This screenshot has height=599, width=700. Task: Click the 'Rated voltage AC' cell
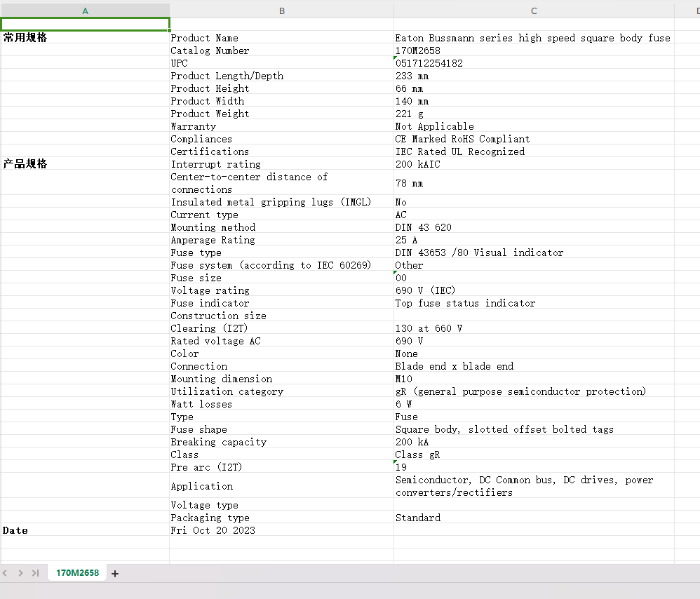[282, 341]
